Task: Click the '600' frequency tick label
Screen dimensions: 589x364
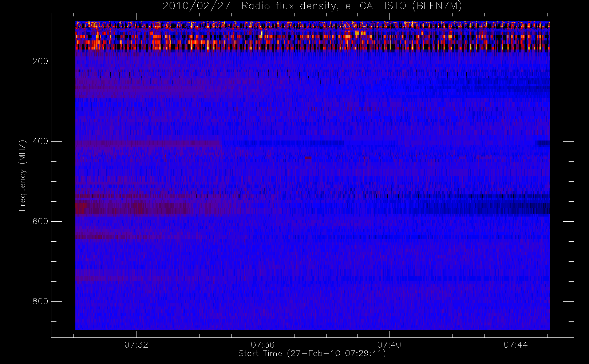Action: (x=40, y=221)
